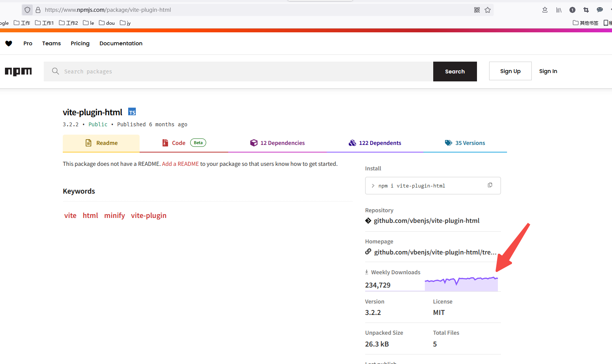Open the 其他书签 bookmarks folder
Image resolution: width=612 pixels, height=364 pixels.
point(586,23)
